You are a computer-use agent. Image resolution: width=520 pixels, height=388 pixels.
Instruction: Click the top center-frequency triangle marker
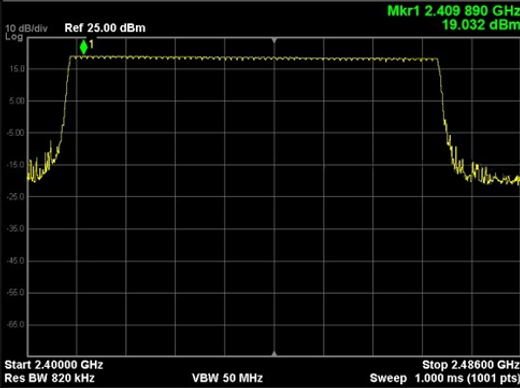pos(274,40)
